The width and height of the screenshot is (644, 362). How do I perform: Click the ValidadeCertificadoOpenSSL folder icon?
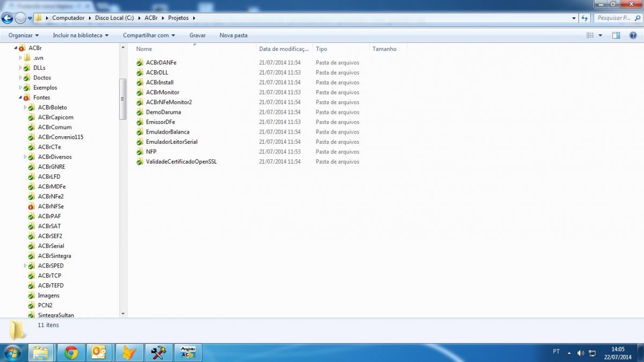pos(140,162)
